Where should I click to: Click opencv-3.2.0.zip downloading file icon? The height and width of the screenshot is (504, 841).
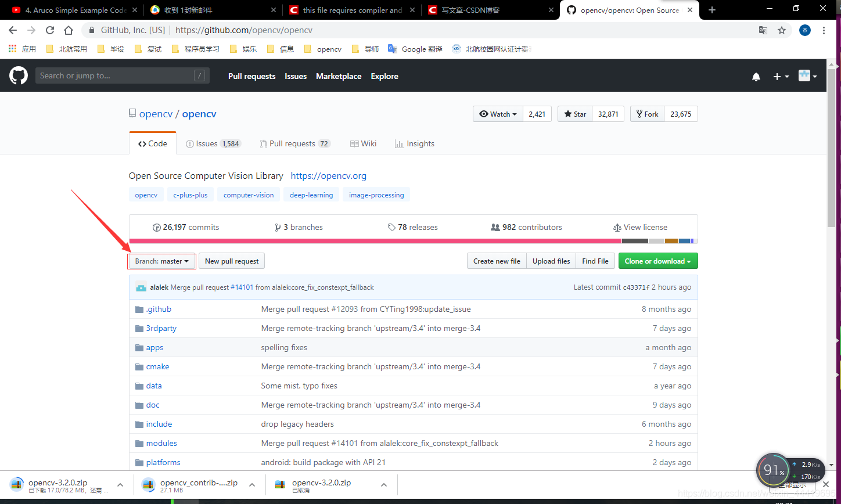tap(17, 485)
